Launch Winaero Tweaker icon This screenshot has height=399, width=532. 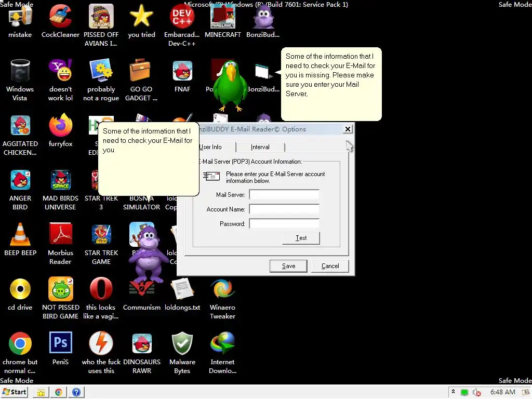(x=222, y=289)
